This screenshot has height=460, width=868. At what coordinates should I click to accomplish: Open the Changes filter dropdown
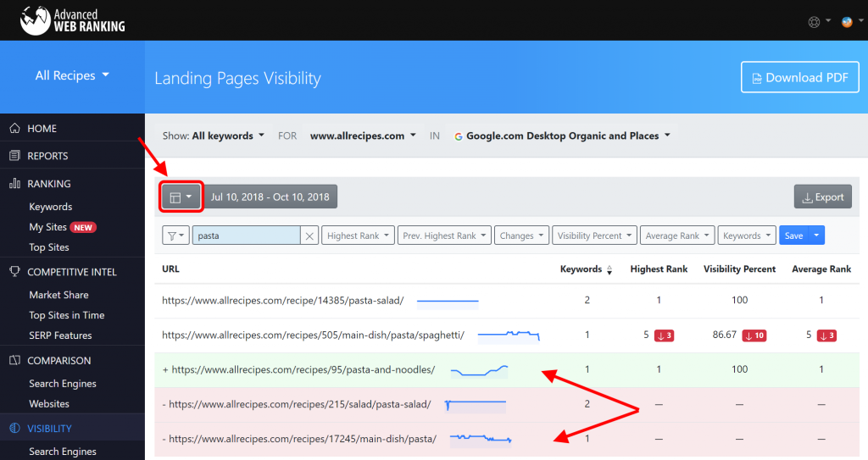[x=522, y=236]
